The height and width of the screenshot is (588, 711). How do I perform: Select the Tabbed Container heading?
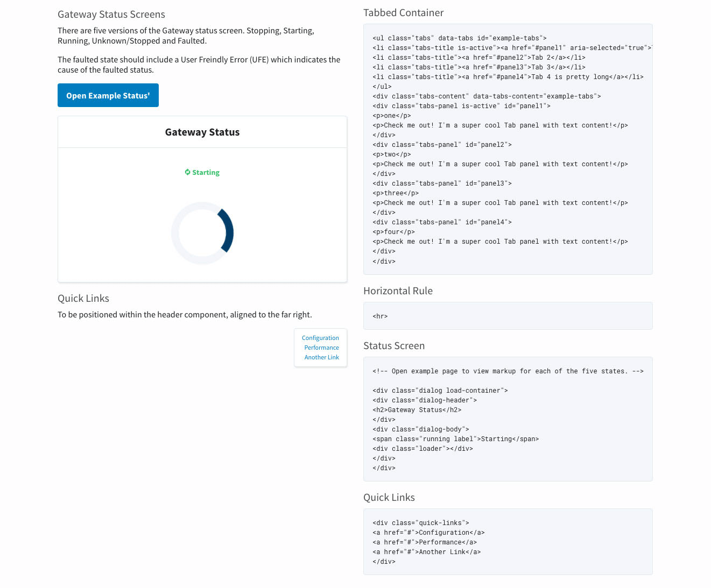(x=403, y=13)
